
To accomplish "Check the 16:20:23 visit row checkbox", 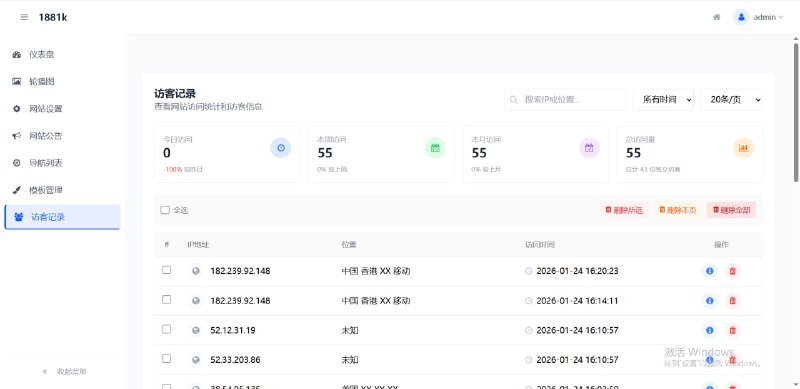I will tap(166, 270).
